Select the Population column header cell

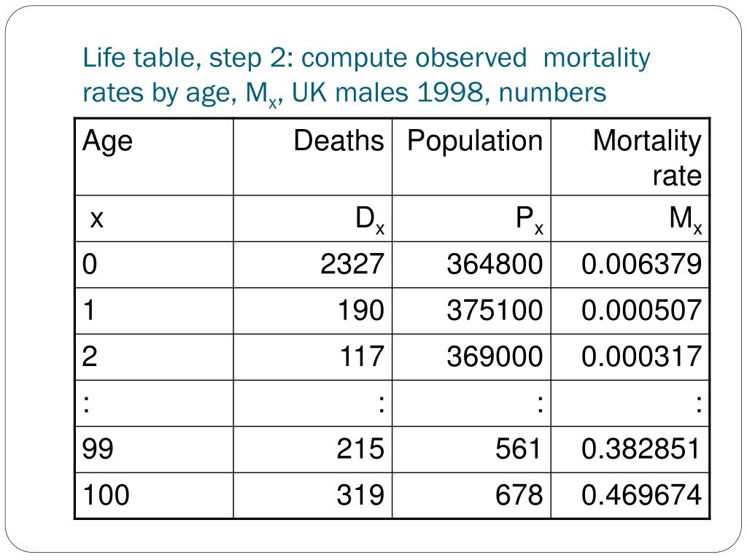coord(471,157)
